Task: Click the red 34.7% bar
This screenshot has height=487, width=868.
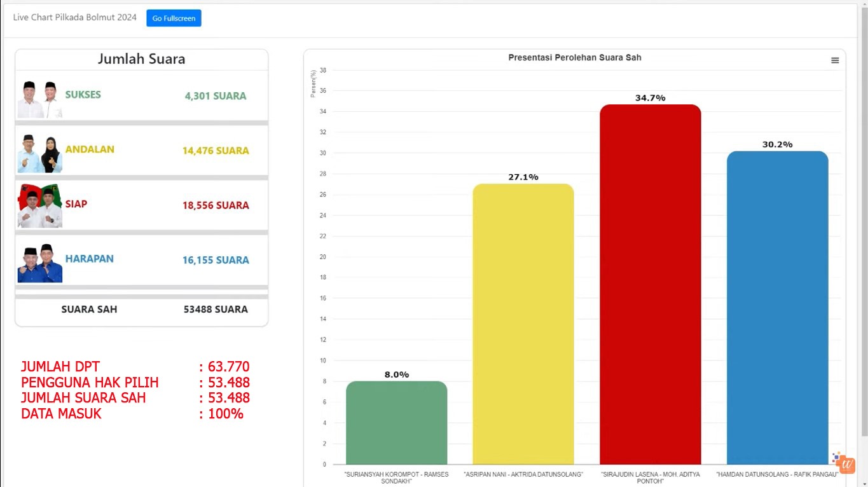Action: tap(650, 284)
